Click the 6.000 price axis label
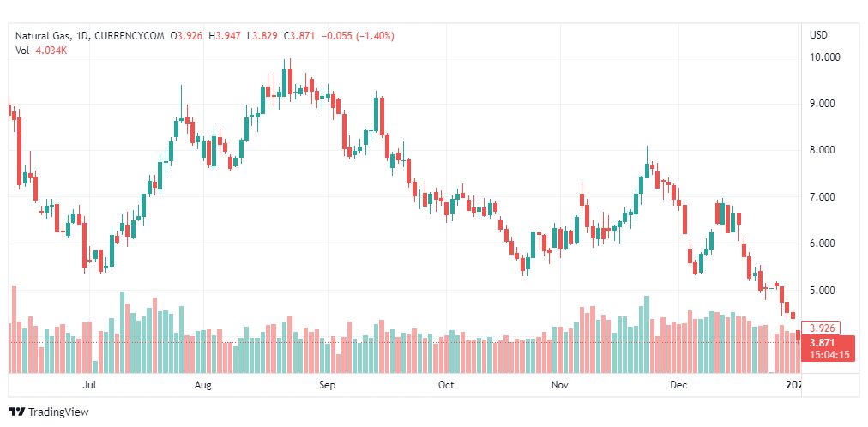This screenshot has height=427, width=868. point(824,244)
